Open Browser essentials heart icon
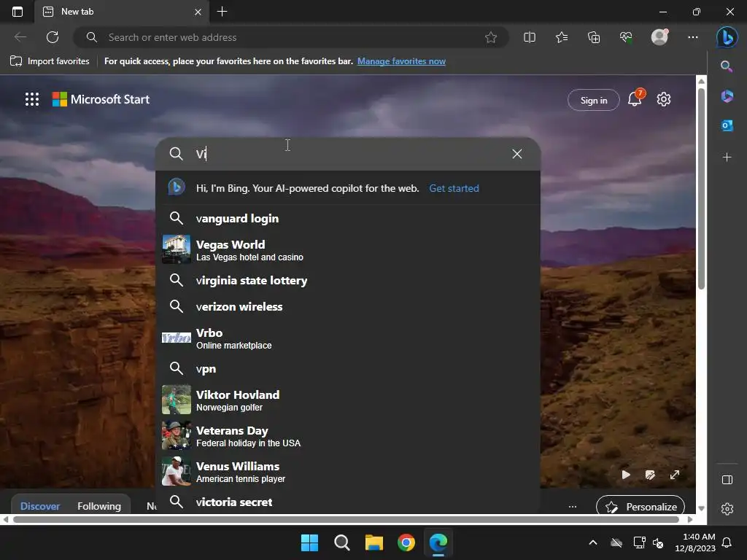Viewport: 747px width, 560px height. [626, 37]
